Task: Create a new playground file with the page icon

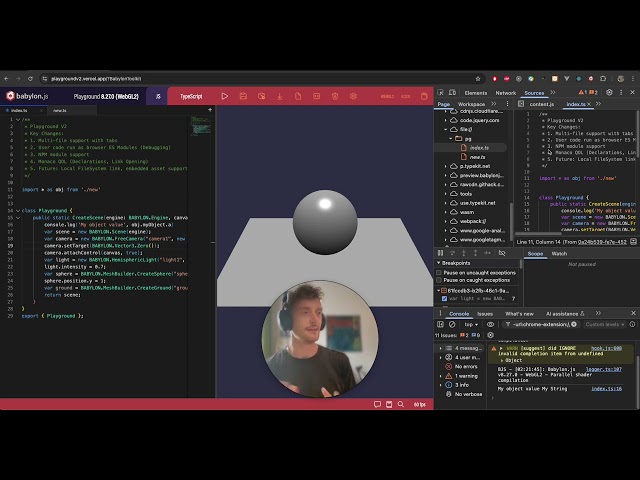Action: click(298, 96)
